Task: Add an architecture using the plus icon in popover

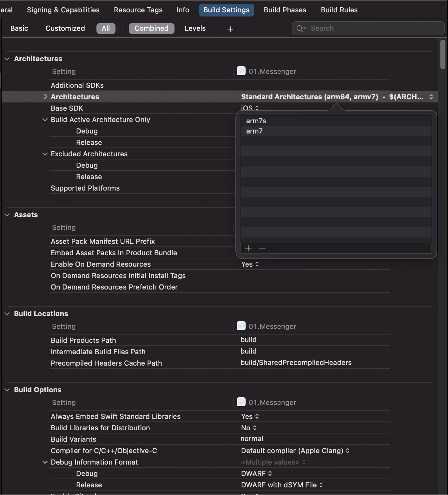Action: [248, 248]
